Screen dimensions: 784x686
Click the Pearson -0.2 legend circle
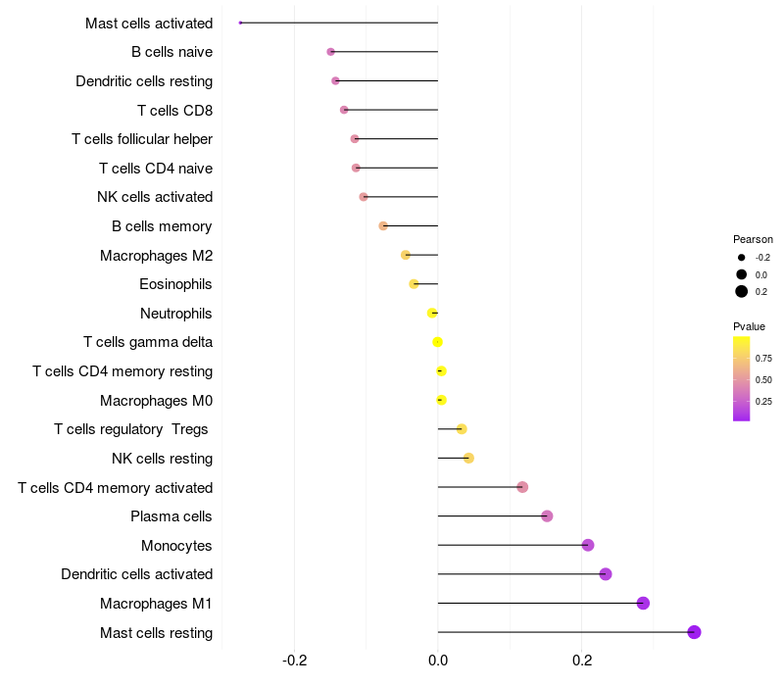(x=742, y=258)
